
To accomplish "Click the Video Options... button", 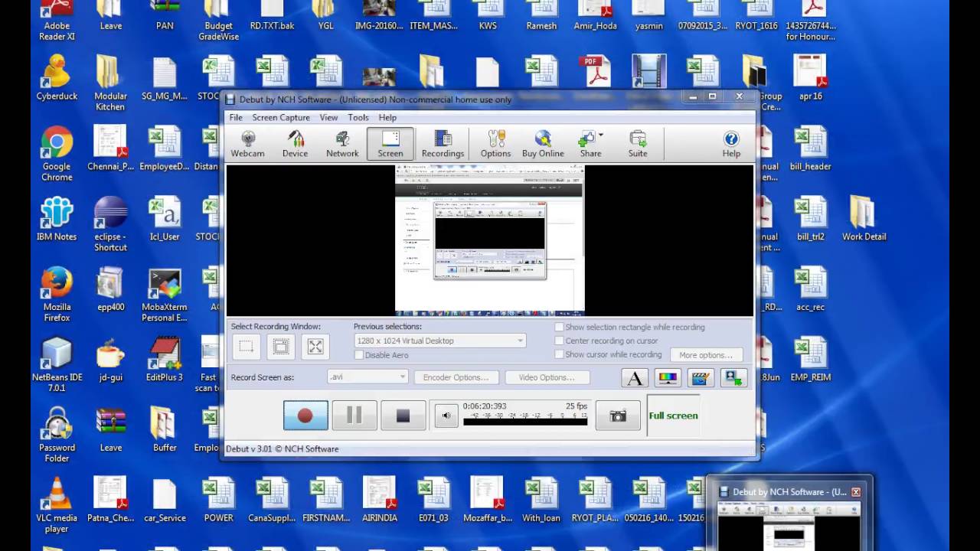I will (x=547, y=377).
